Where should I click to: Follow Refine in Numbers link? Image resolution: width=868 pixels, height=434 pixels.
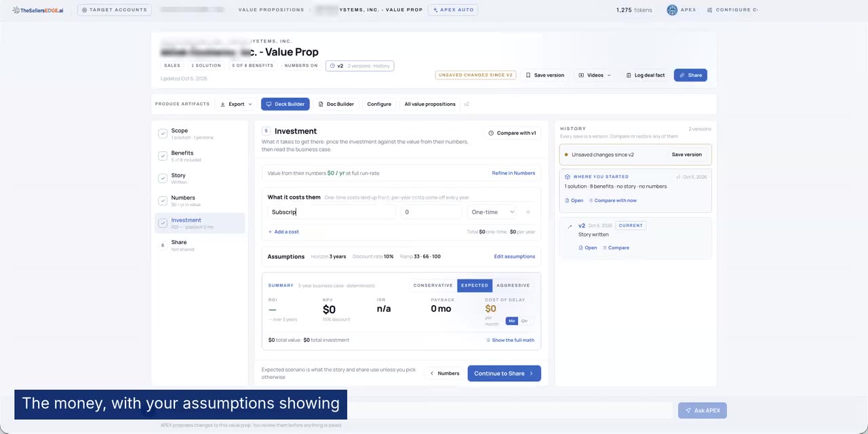(x=513, y=173)
